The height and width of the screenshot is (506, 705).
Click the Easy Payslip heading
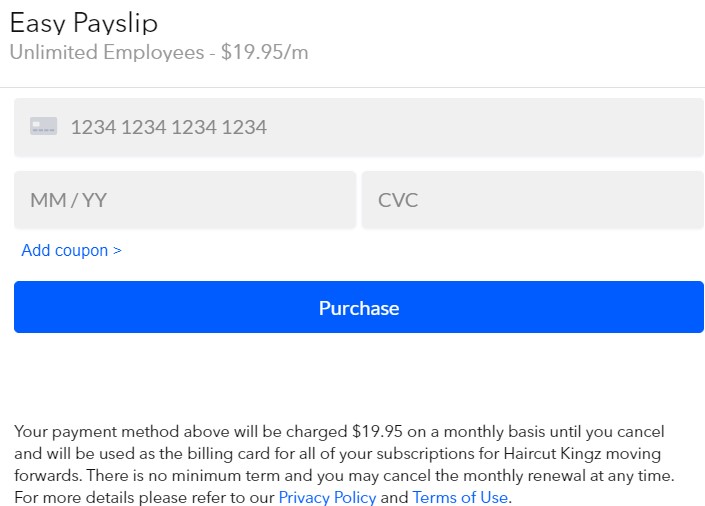tap(84, 23)
